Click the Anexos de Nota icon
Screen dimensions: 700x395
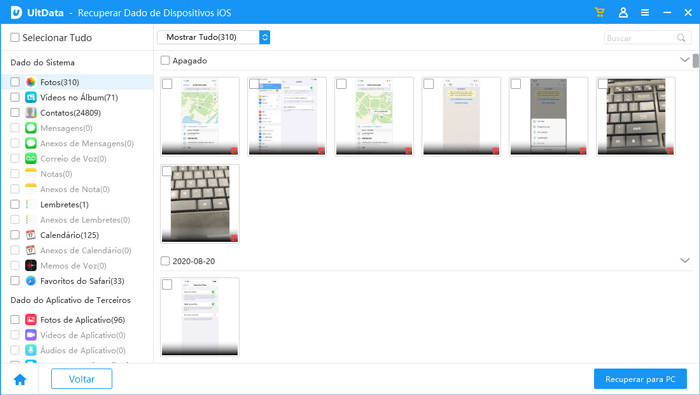pos(31,189)
